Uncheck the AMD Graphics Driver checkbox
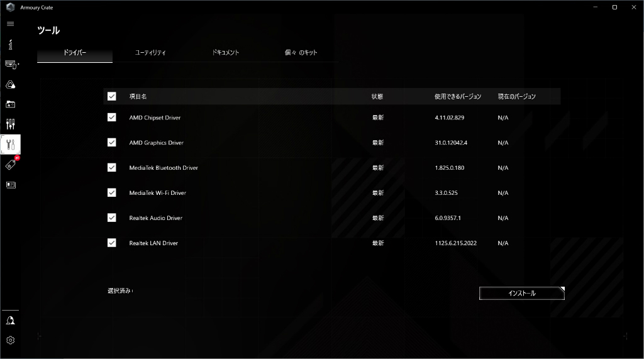The image size is (644, 359). pos(112,142)
